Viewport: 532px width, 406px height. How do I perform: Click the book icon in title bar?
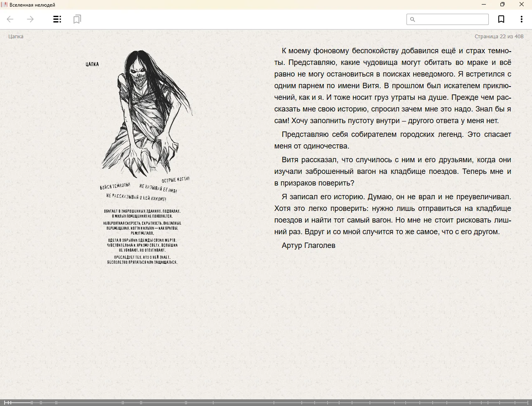coord(4,5)
